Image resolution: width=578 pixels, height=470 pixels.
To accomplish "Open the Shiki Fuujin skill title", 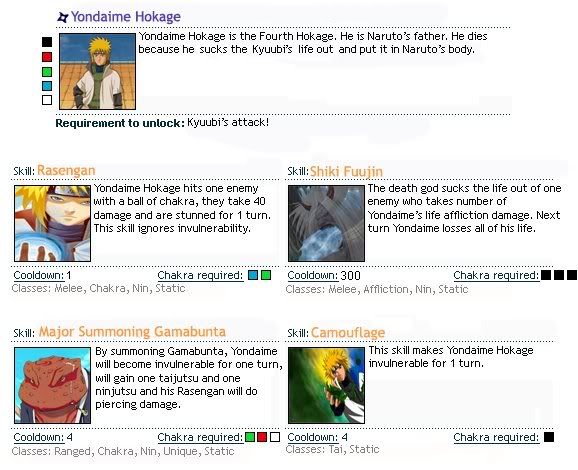I will (x=346, y=171).
